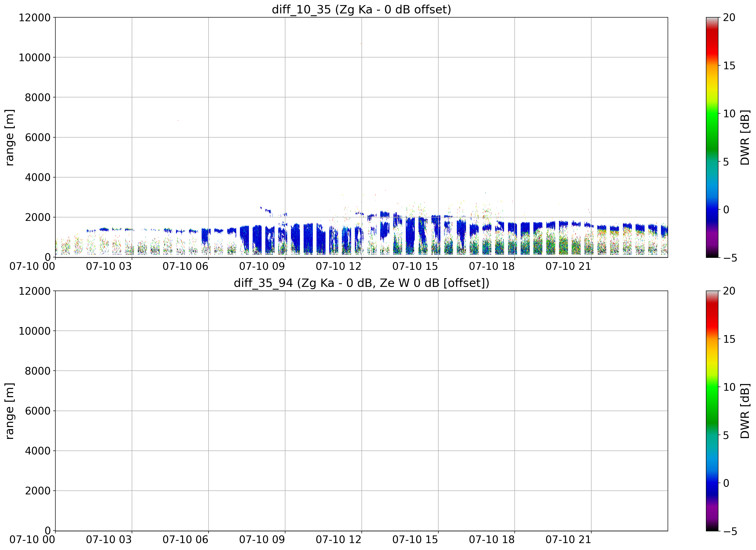Image resolution: width=756 pixels, height=550 pixels.
Task: Select "07-10 15" on the upper plot's time axis
Action: [x=415, y=266]
